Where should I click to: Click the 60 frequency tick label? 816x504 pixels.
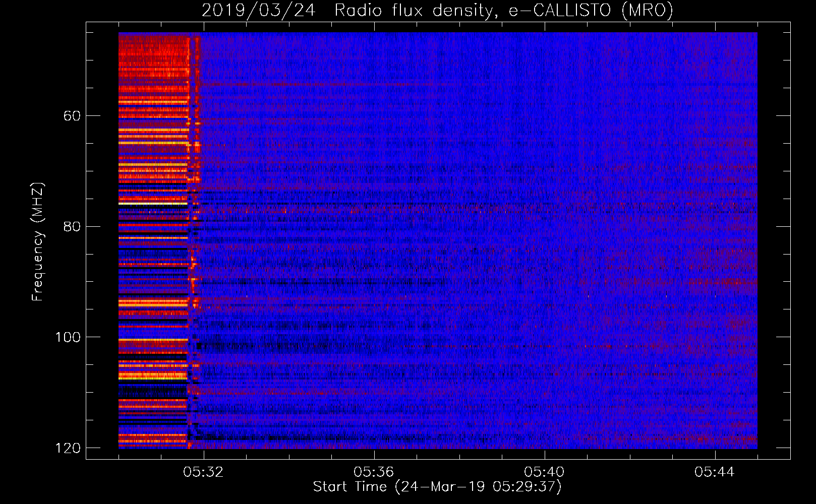[72, 116]
